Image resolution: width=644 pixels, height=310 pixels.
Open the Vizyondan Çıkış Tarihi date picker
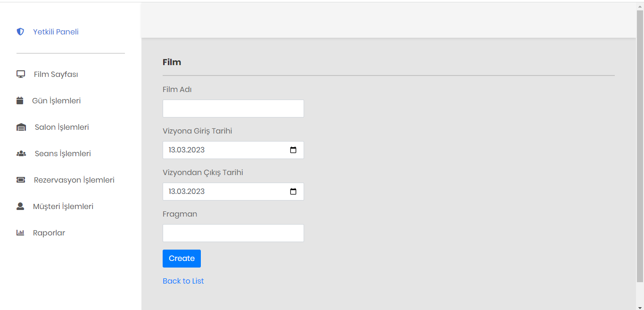(x=293, y=191)
